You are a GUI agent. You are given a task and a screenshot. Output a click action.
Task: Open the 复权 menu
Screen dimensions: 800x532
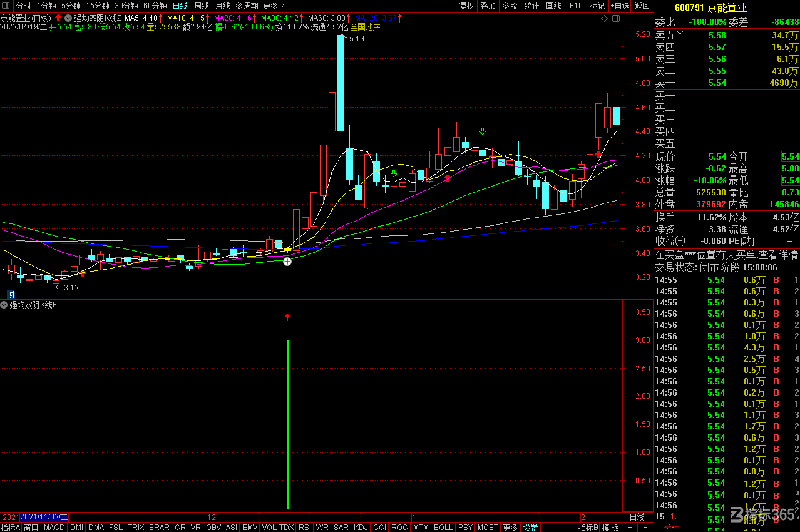click(x=466, y=6)
